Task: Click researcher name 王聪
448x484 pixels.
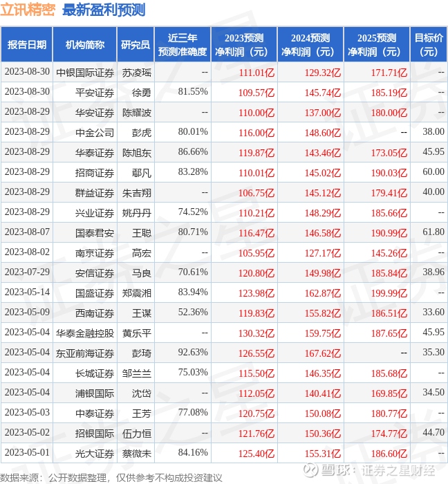Action: pyautogui.click(x=142, y=234)
